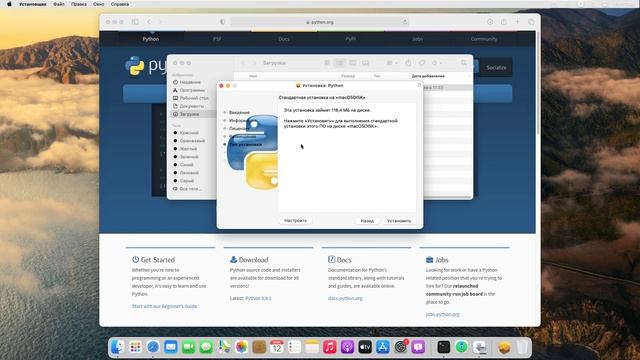Open the Справка menu in menu bar
The height and width of the screenshot is (360, 640).
120,4
